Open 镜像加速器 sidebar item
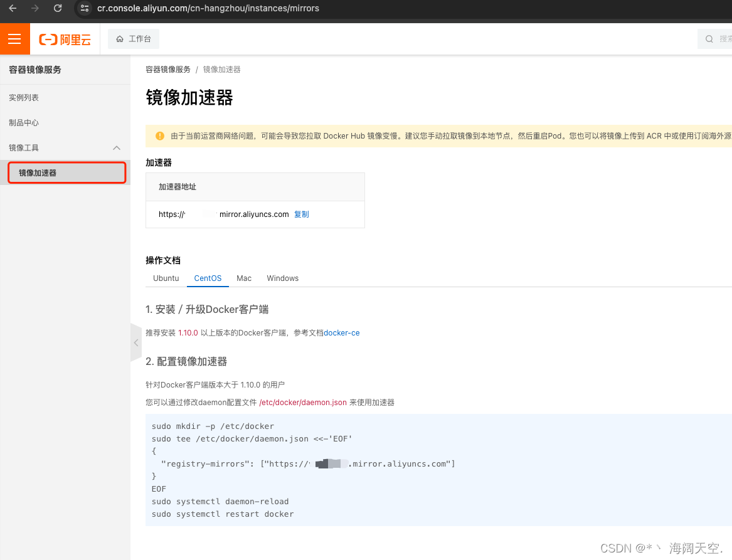The height and width of the screenshot is (560, 732). point(66,172)
